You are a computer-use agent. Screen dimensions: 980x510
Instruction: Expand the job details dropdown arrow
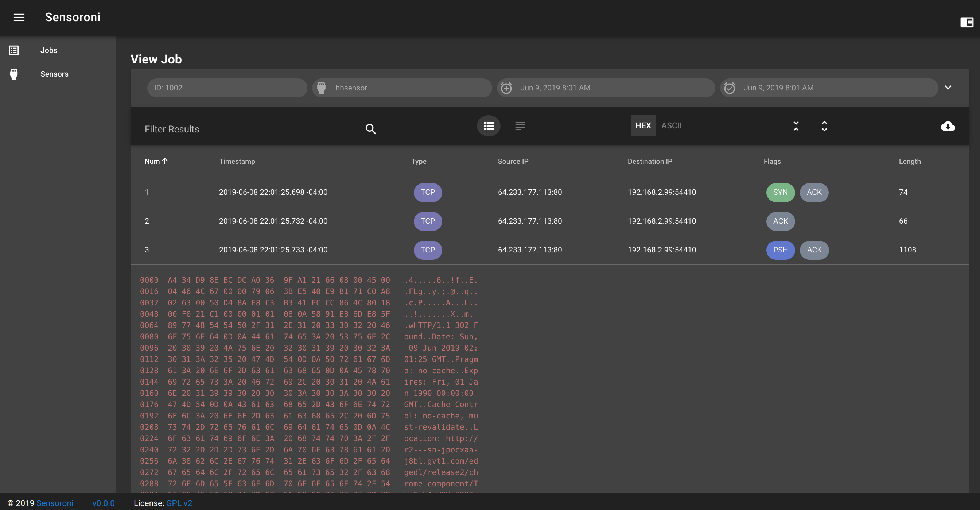(x=948, y=87)
